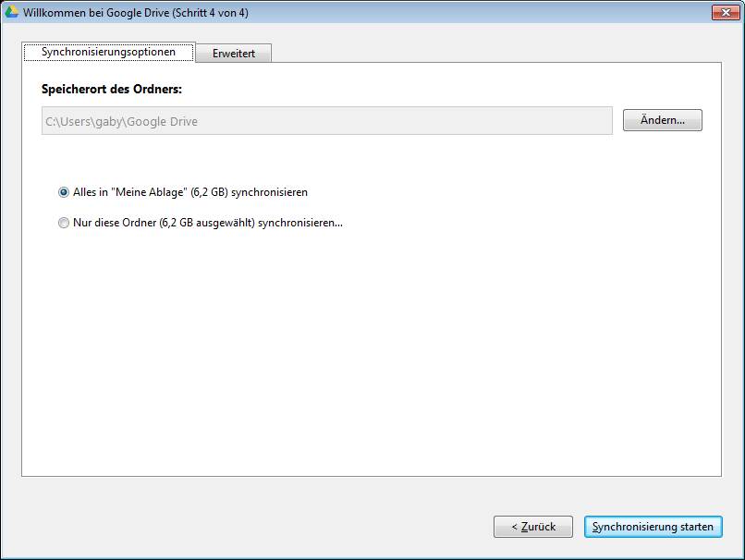Start sync with Synchronisierung starten

click(653, 527)
